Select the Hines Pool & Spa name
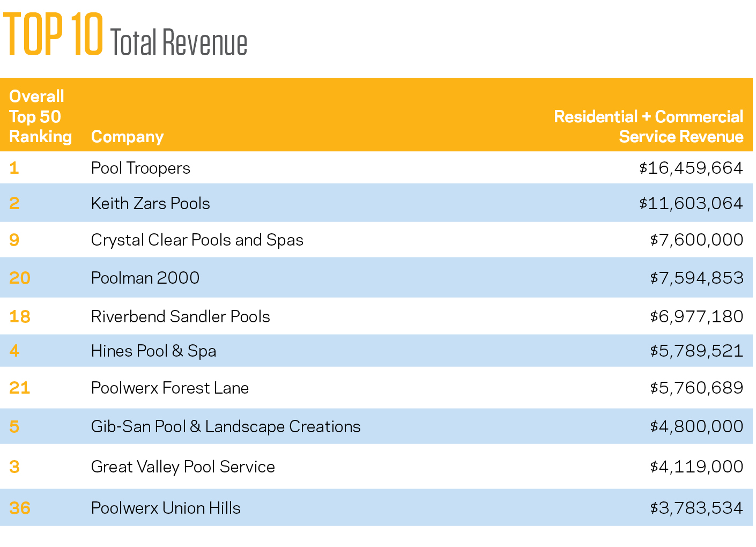The width and height of the screenshot is (756, 547). (x=153, y=351)
